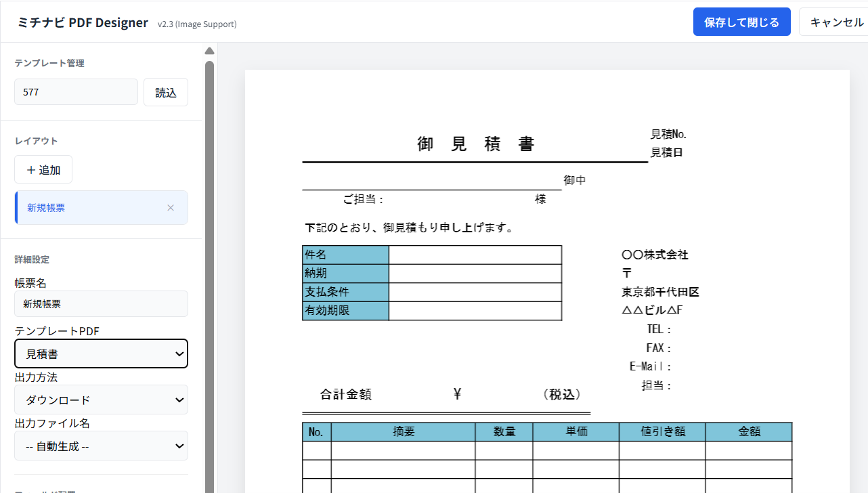Click the 帳票名 input field
The width and height of the screenshot is (868, 493).
[102, 304]
